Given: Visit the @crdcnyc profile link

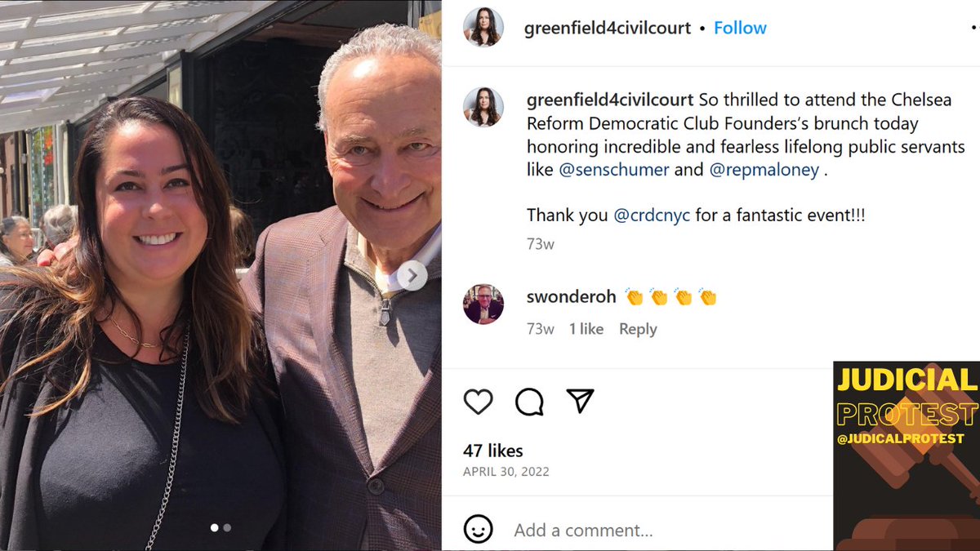Looking at the screenshot, I should [x=651, y=216].
